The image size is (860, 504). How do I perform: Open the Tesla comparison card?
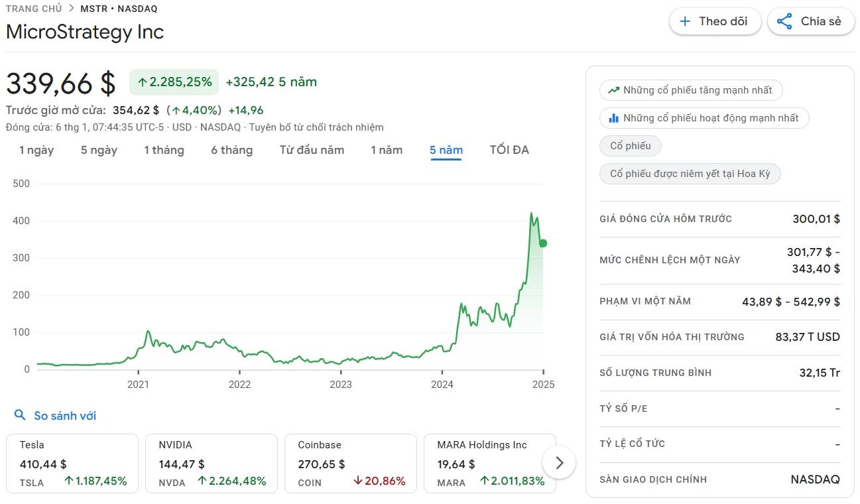tap(72, 464)
